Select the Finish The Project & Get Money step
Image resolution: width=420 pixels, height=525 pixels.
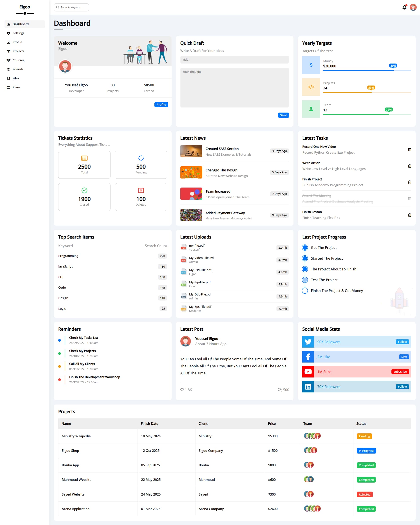tap(305, 290)
